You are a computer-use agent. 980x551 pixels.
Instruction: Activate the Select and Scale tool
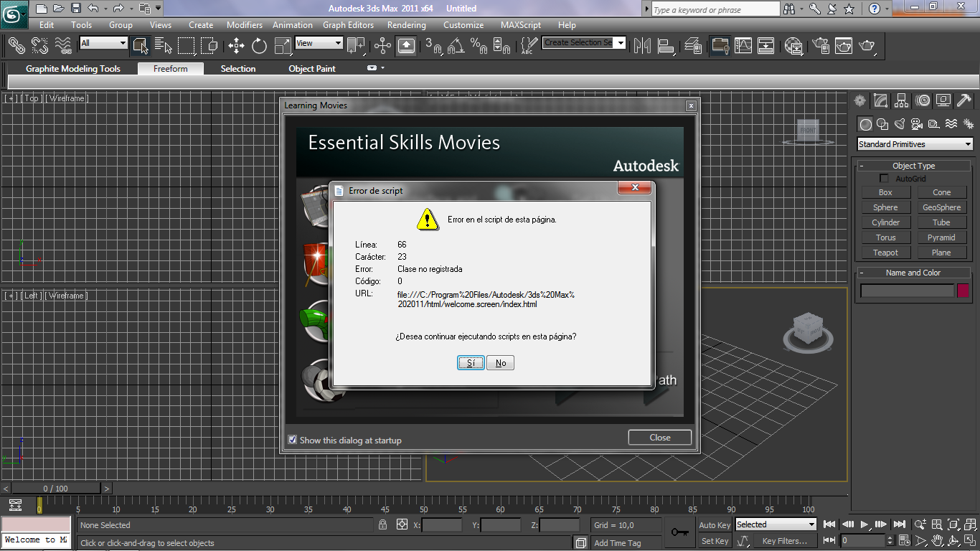(283, 46)
